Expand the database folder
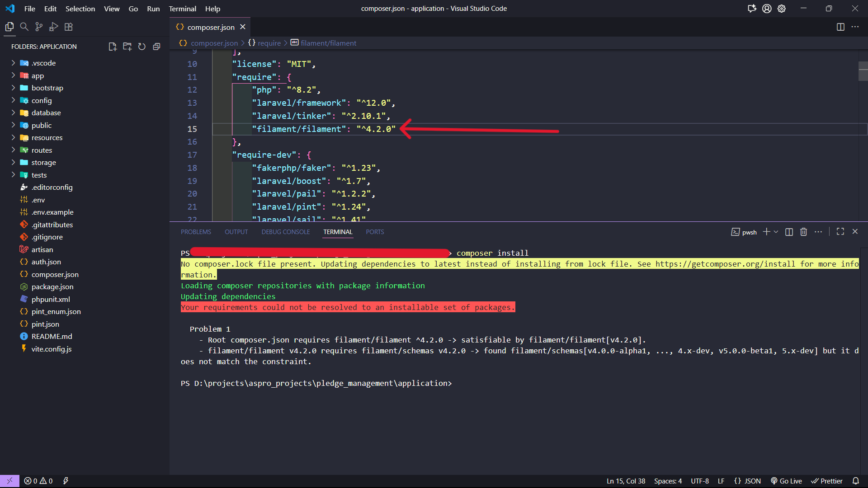This screenshot has width=868, height=488. click(46, 113)
